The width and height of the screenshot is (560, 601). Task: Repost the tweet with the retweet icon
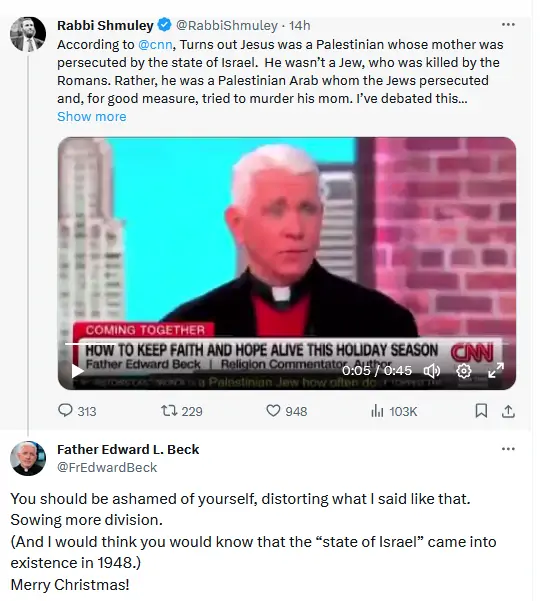tap(169, 411)
